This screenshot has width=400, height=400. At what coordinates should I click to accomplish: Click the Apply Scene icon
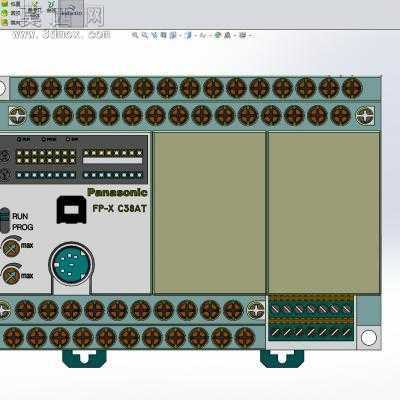(x=227, y=35)
